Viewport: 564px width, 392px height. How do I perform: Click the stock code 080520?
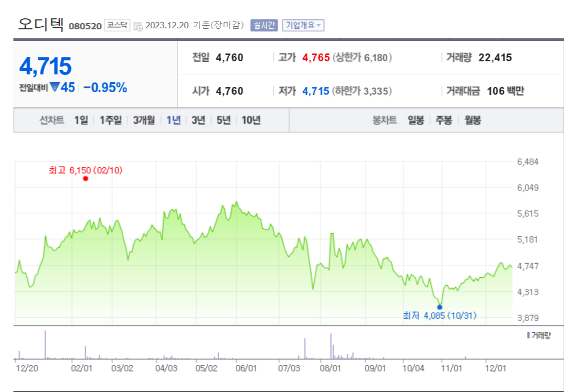(x=85, y=26)
